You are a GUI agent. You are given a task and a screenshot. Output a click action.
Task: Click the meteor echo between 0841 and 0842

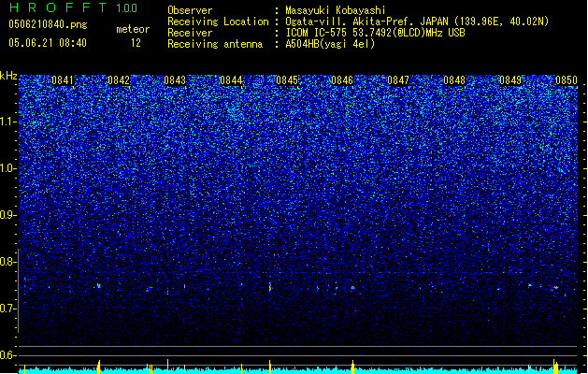point(99,286)
